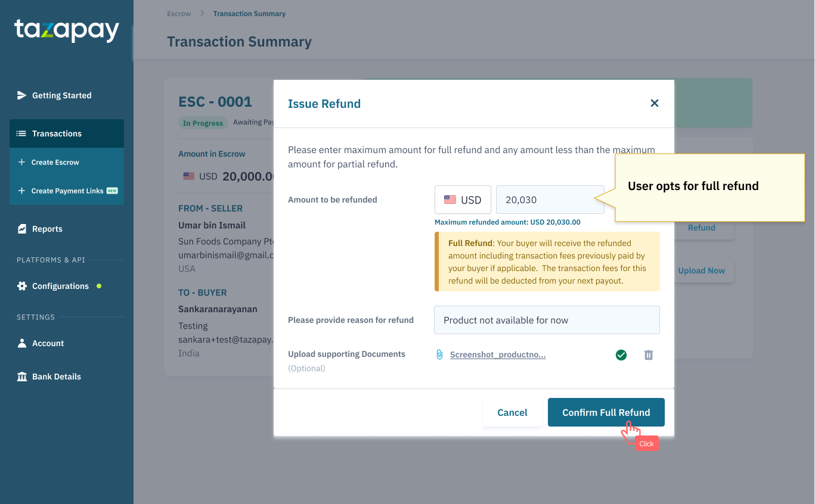815x504 pixels.
Task: Go to Escrow via the breadcrumb
Action: click(x=178, y=13)
